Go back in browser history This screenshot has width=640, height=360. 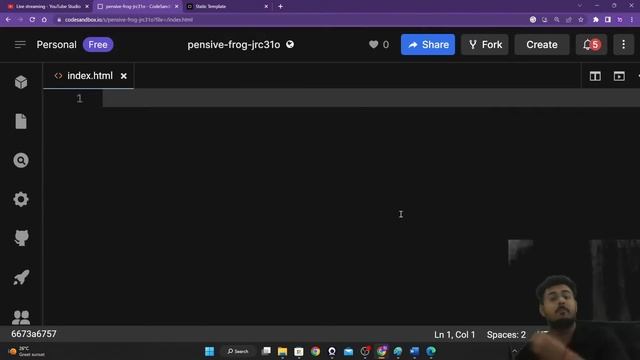pos(8,20)
